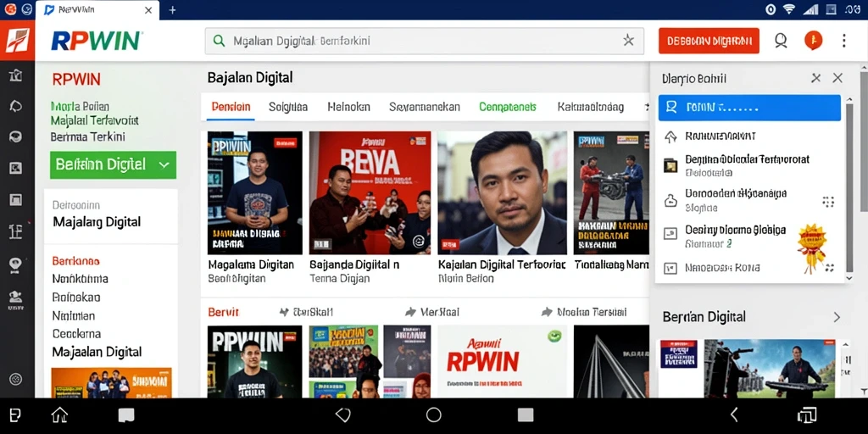868x434 pixels.
Task: Switch to the Sevannanekan tab
Action: [x=424, y=107]
